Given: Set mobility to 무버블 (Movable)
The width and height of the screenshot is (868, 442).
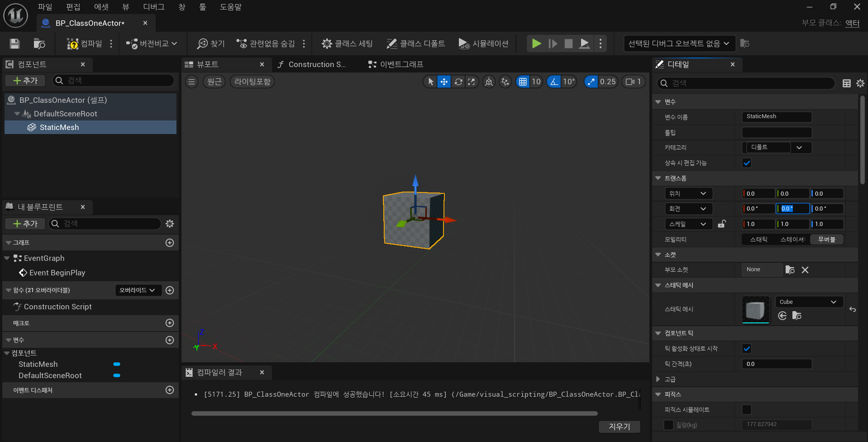Looking at the screenshot, I should (x=827, y=240).
